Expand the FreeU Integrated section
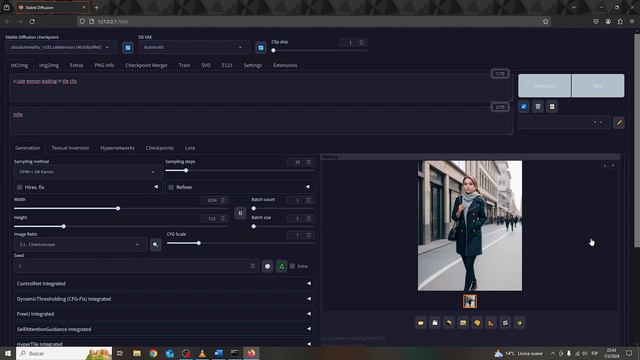Viewport: 640px width, 360px height. 164,314
